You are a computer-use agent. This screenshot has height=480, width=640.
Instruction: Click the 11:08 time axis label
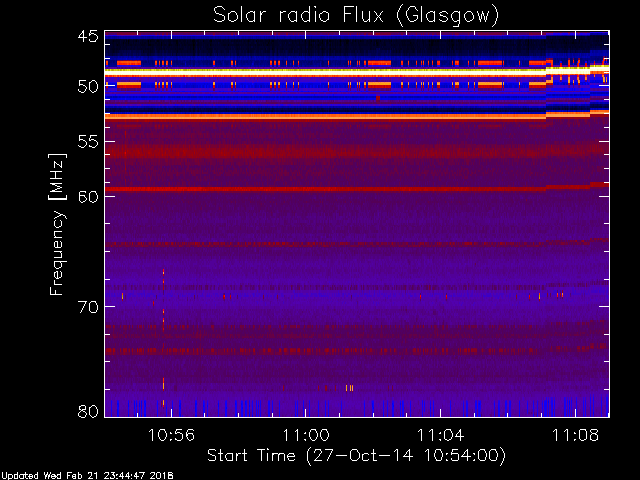pos(576,435)
